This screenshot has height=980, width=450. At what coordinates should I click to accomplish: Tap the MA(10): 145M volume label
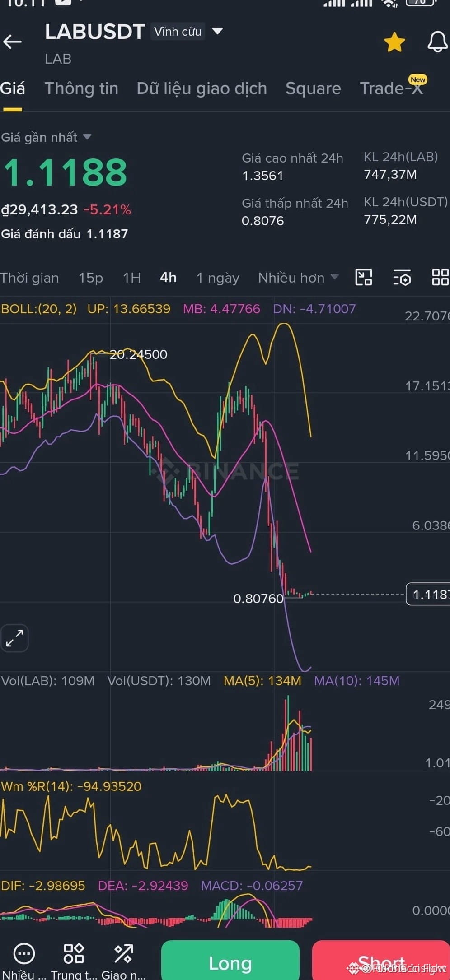pyautogui.click(x=357, y=681)
